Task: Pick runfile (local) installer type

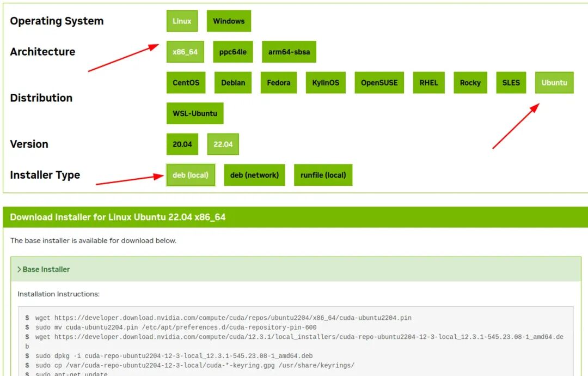Action: point(323,175)
